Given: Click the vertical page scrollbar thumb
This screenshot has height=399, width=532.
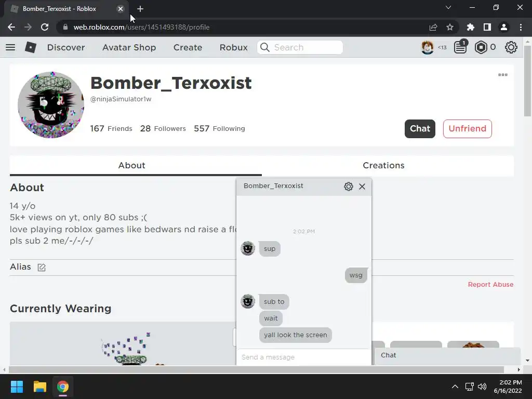Looking at the screenshot, I should (528, 81).
